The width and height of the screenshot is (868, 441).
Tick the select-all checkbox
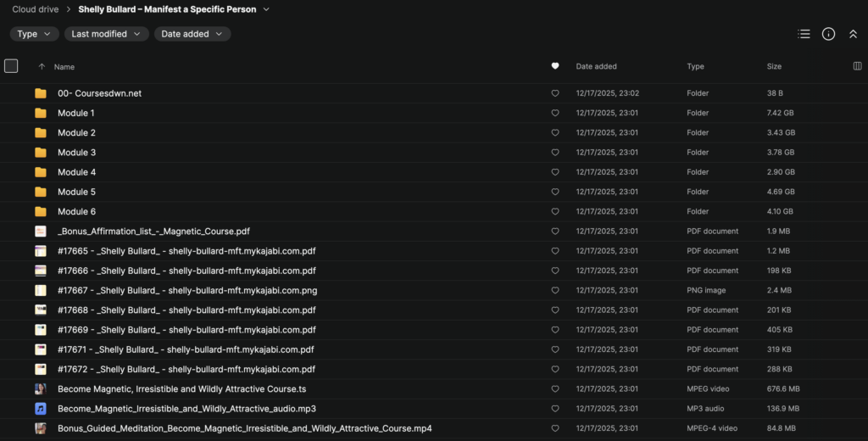tap(11, 65)
